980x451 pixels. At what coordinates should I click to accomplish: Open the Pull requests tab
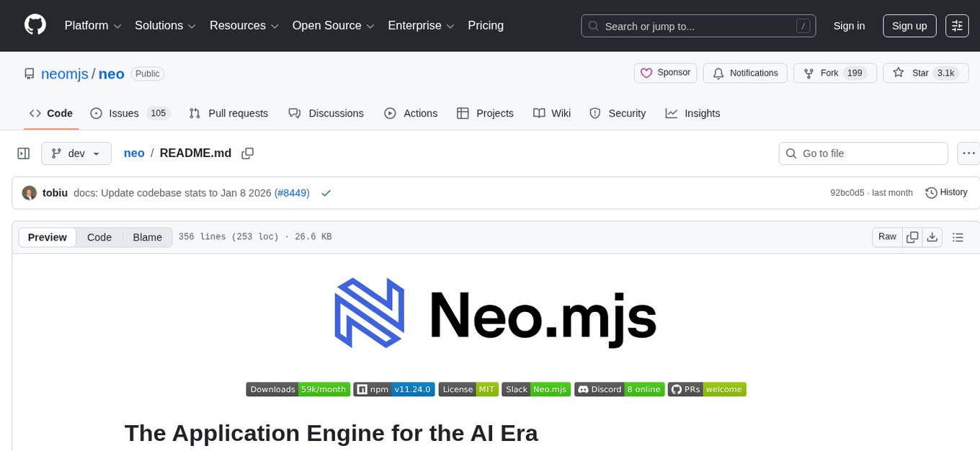pyautogui.click(x=228, y=113)
